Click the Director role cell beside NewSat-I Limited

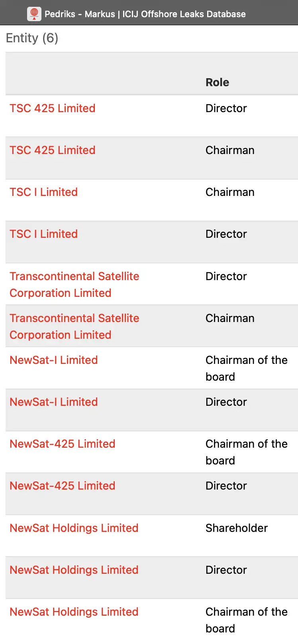point(226,402)
